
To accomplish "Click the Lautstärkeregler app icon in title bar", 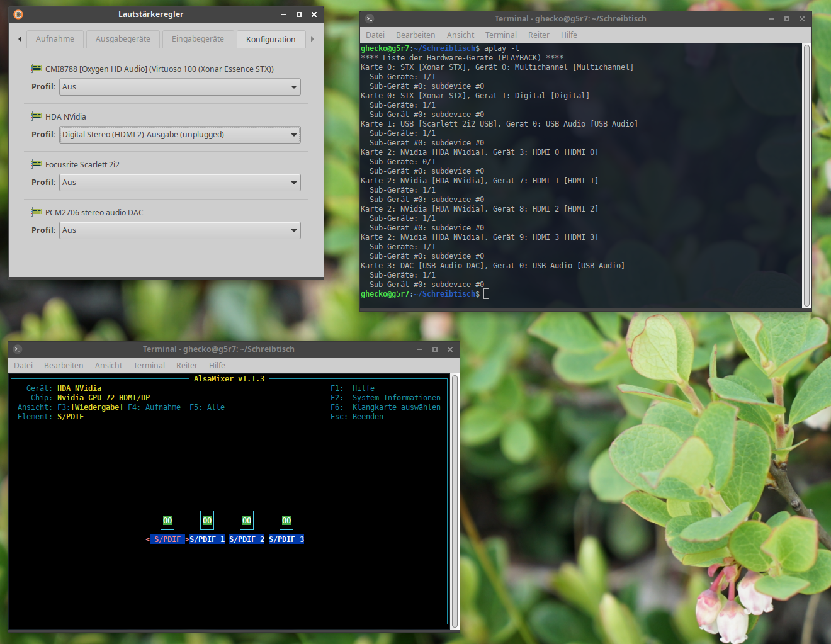I will tap(18, 14).
